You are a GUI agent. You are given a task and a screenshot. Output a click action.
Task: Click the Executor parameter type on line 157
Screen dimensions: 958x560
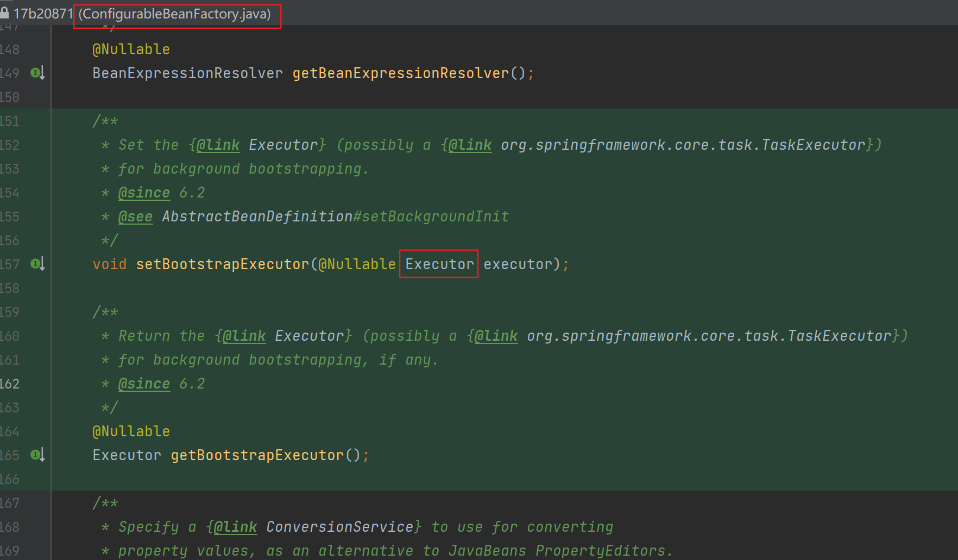439,264
